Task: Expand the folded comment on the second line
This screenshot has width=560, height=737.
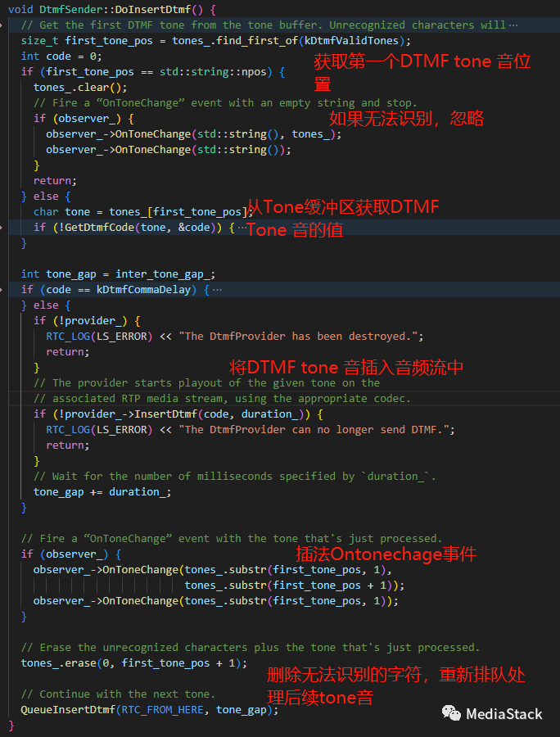Action: [x=513, y=25]
